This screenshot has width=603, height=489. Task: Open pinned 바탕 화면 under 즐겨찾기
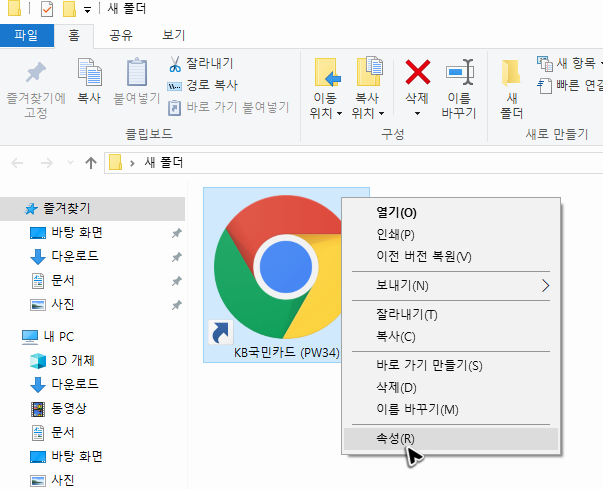point(77,233)
